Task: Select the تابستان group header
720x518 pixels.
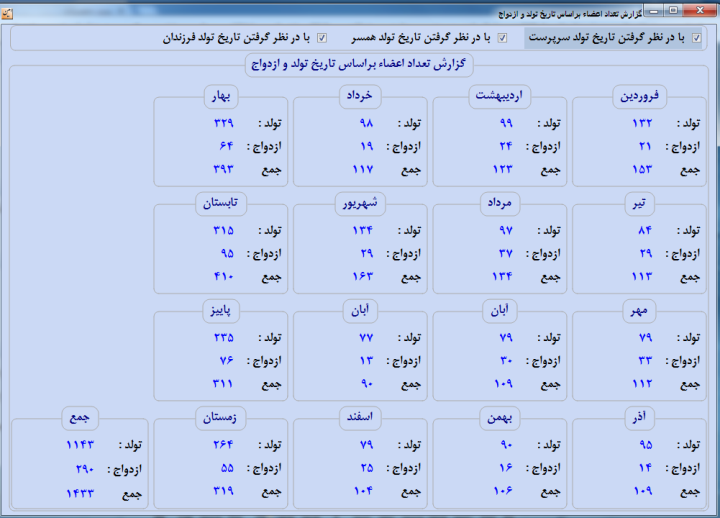Action: click(220, 203)
